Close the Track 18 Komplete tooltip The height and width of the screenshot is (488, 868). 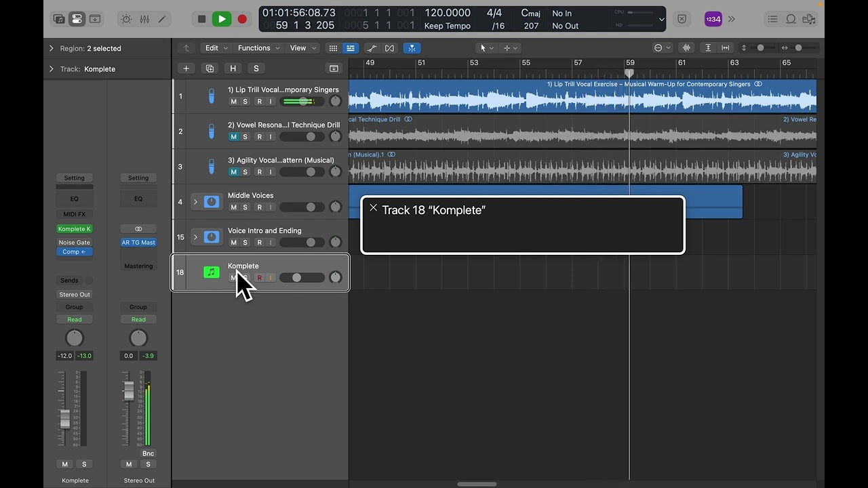(373, 208)
